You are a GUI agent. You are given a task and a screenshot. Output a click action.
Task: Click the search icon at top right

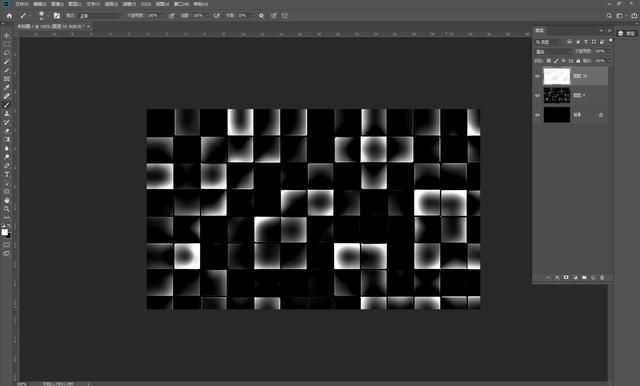[609, 16]
